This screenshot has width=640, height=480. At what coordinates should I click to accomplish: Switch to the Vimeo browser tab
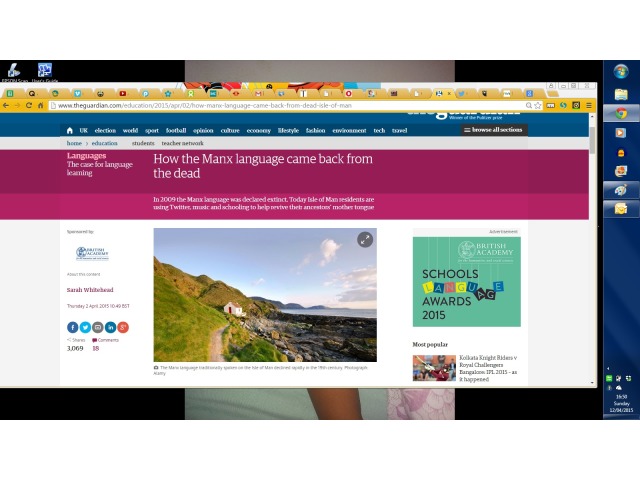point(77,93)
